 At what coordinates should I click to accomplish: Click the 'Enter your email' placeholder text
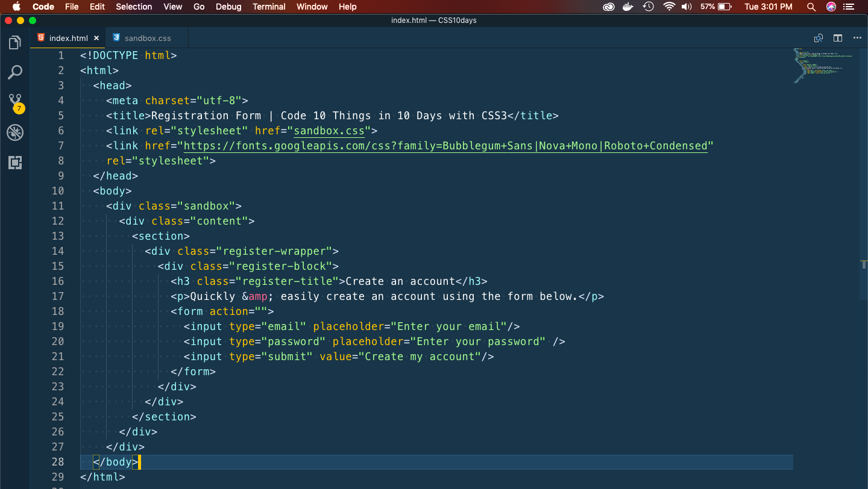pyautogui.click(x=449, y=326)
